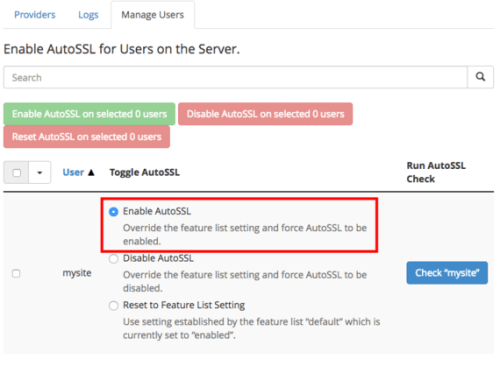Click the User column sort arrow icon
Viewport: 500px width, 366px height.
(x=91, y=172)
